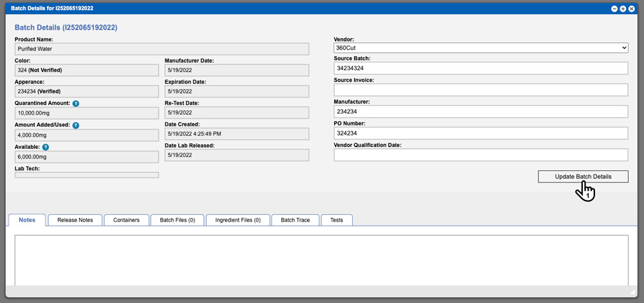This screenshot has height=303, width=644.
Task: Click the resize grip at window corner
Action: pyautogui.click(x=633, y=291)
